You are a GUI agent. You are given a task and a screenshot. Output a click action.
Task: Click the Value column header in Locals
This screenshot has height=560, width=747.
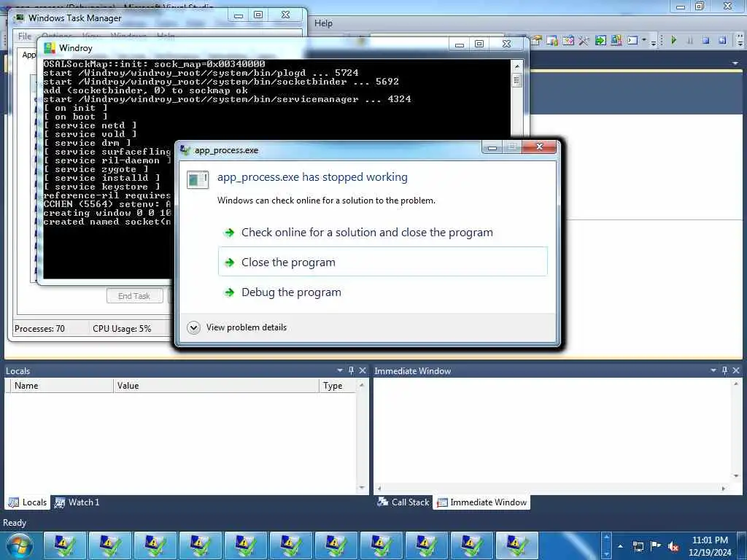[216, 386]
